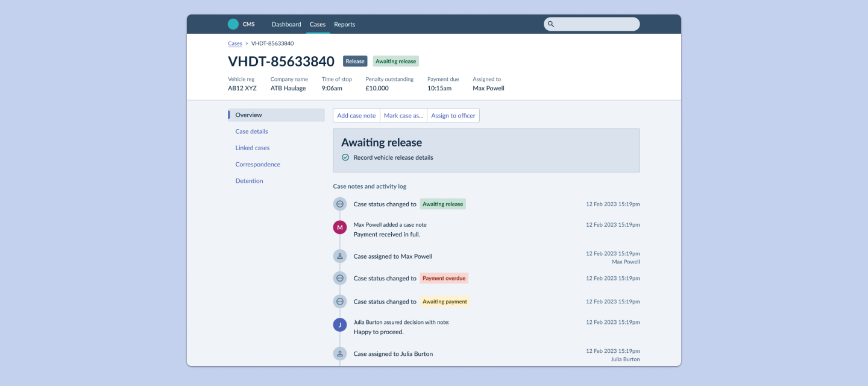
Task: Focus the top search field
Action: click(592, 24)
